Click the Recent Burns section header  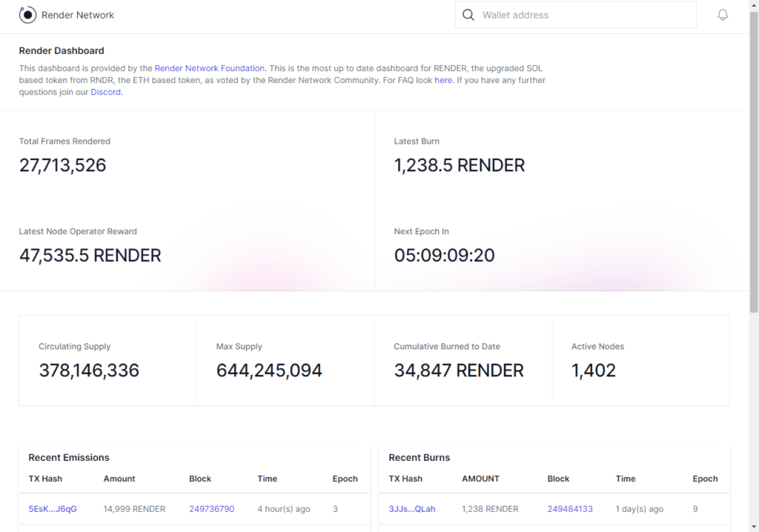pyautogui.click(x=419, y=457)
